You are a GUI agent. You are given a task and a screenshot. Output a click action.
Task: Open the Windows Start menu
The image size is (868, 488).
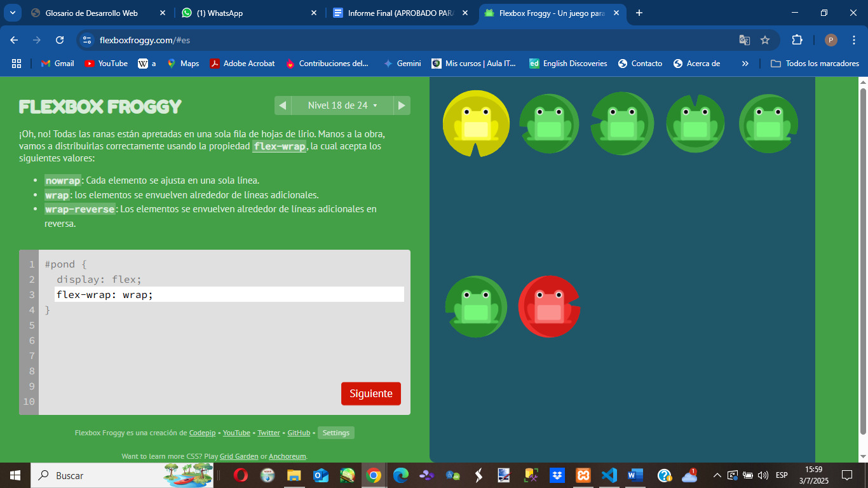(x=15, y=475)
